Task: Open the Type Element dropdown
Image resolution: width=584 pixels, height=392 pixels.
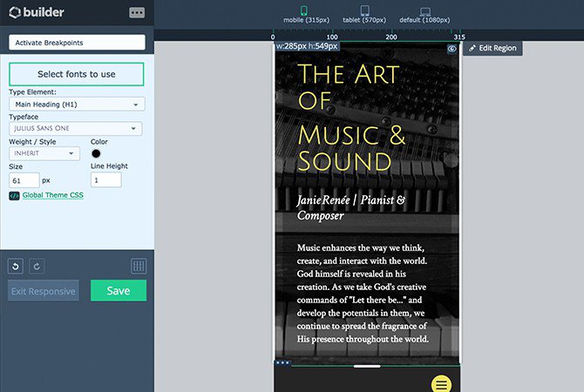Action: click(x=77, y=105)
